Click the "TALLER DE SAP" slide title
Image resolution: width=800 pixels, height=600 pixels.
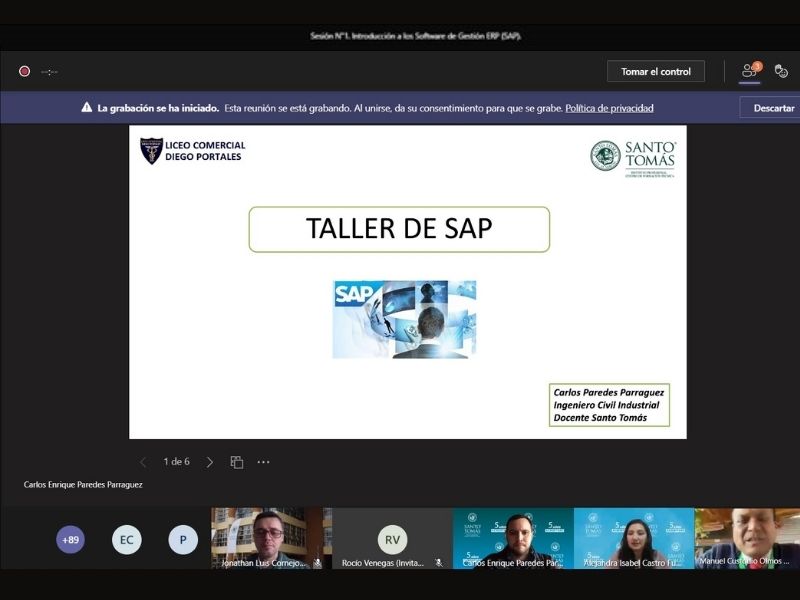click(399, 229)
